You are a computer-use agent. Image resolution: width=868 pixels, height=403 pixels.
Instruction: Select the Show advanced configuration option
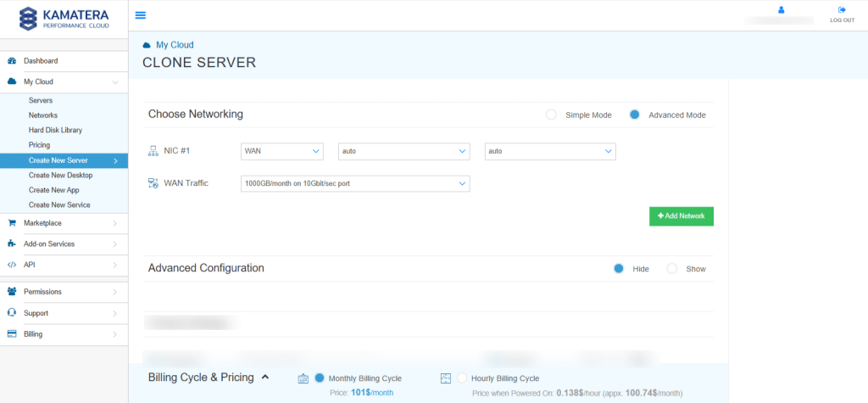671,269
